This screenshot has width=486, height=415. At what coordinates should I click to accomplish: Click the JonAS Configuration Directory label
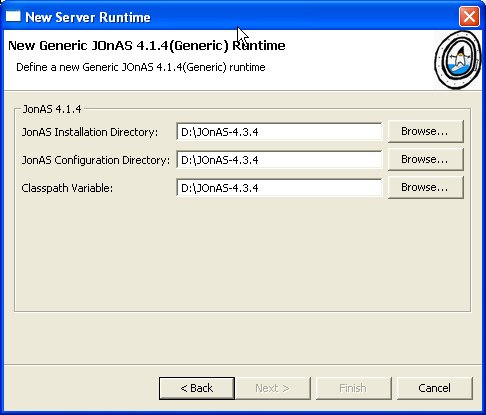pos(96,160)
